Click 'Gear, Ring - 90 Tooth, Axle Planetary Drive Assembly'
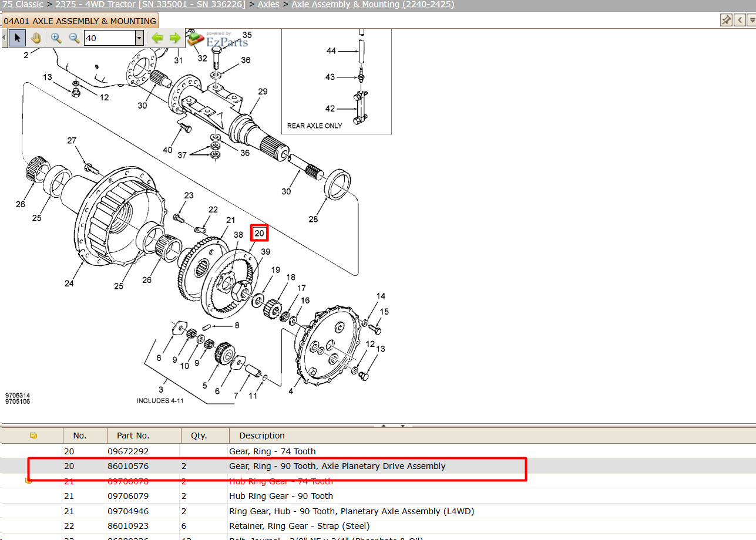The width and height of the screenshot is (756, 540). [x=337, y=466]
